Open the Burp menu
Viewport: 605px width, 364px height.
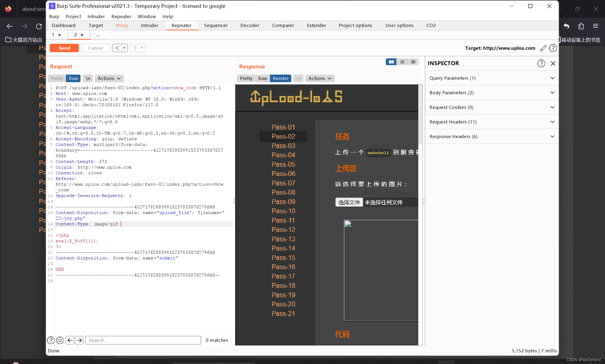point(54,16)
